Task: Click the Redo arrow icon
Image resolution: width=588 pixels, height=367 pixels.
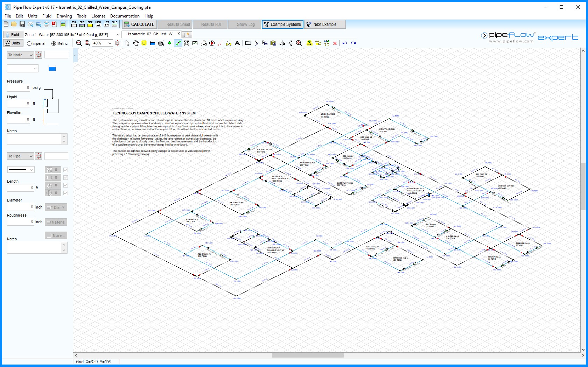Action: (353, 43)
